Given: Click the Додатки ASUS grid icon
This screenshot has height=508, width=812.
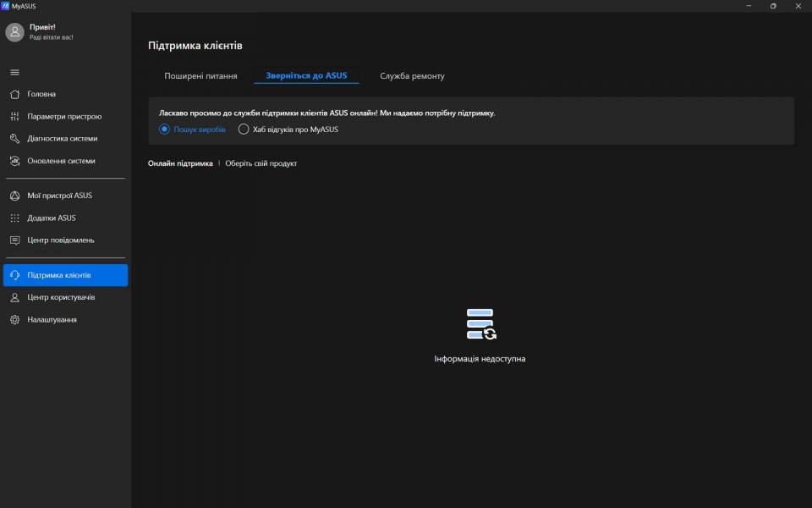Looking at the screenshot, I should click(x=14, y=218).
